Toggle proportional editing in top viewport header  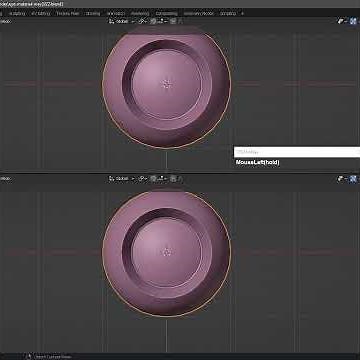[173, 21]
